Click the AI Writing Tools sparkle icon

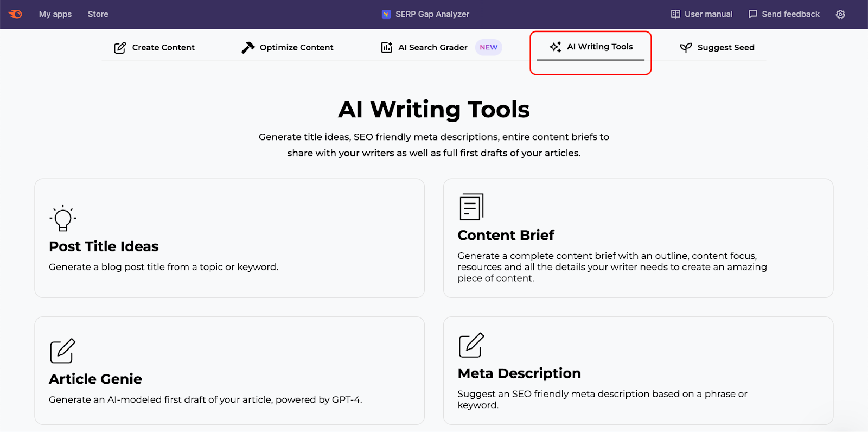point(556,47)
